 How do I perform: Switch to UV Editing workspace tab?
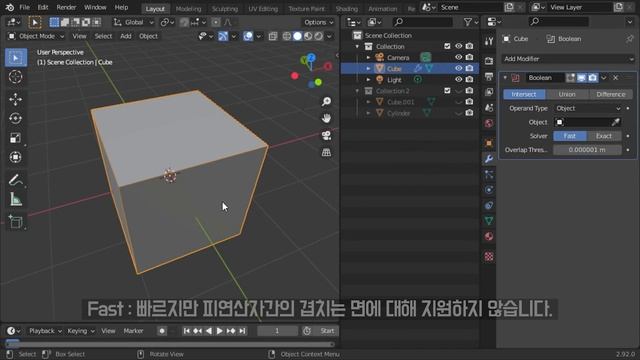263,9
